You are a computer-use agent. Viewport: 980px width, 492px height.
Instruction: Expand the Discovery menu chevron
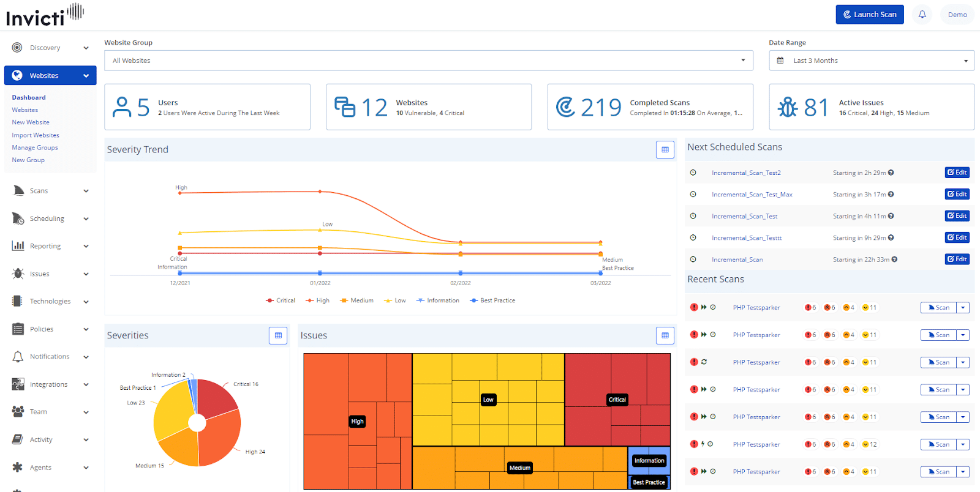(x=86, y=48)
